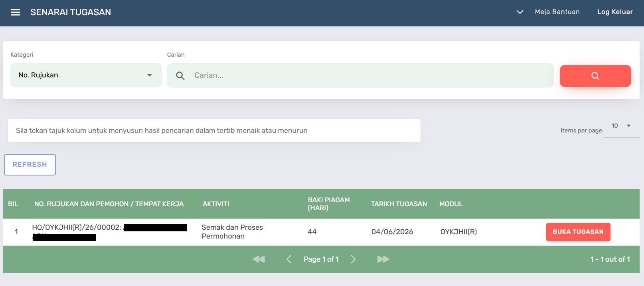Viewport: 644px width, 286px height.
Task: Go to first page with double-left arrow
Action: point(259,259)
